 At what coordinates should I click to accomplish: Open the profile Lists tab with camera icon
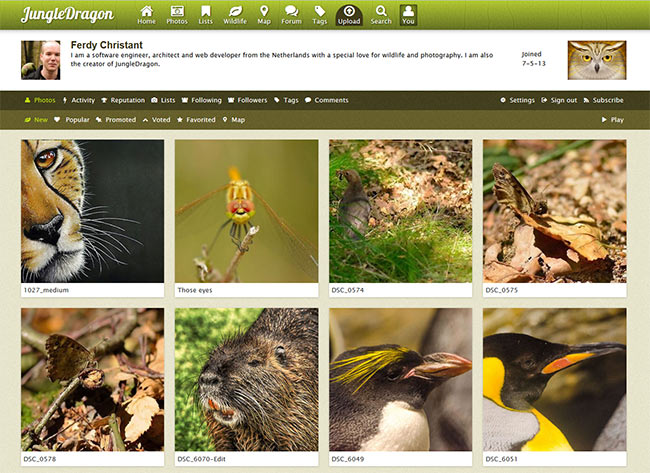(163, 100)
